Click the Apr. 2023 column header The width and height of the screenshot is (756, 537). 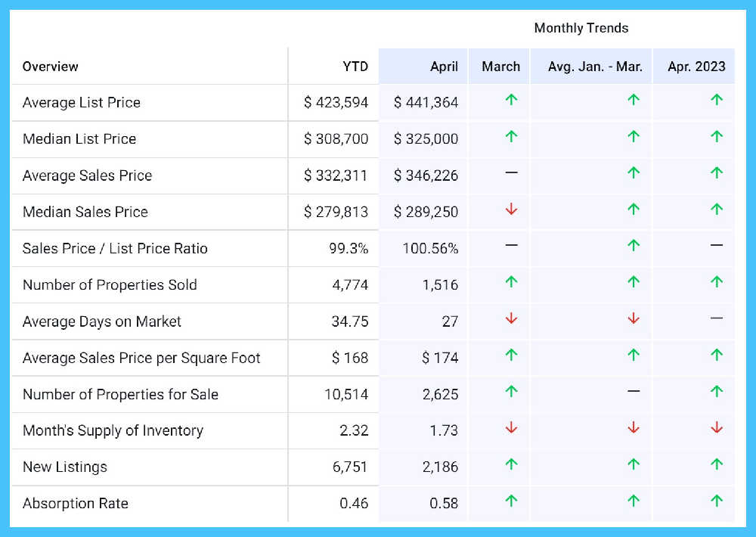[696, 67]
